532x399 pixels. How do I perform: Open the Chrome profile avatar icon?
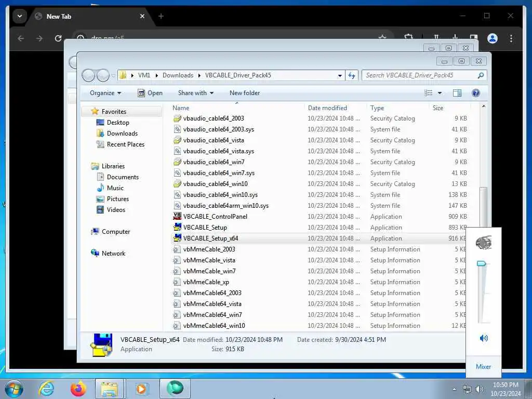tap(493, 38)
